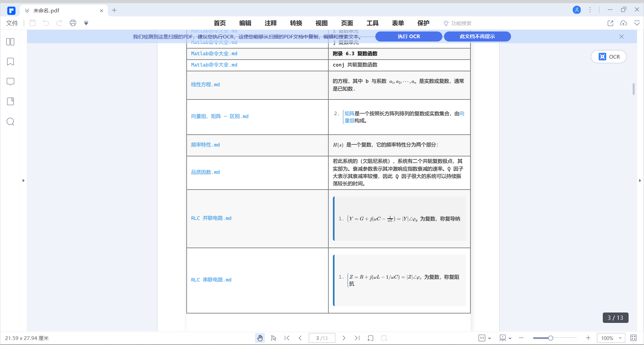Image resolution: width=644 pixels, height=345 pixels.
Task: Click the undo icon in toolbar
Action: (46, 23)
